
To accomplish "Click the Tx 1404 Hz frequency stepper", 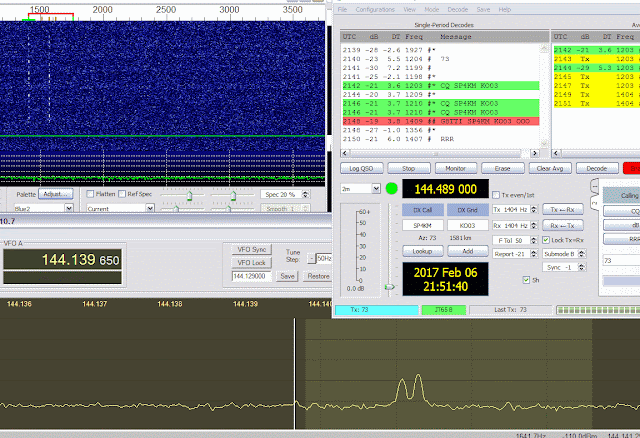I will coord(534,209).
